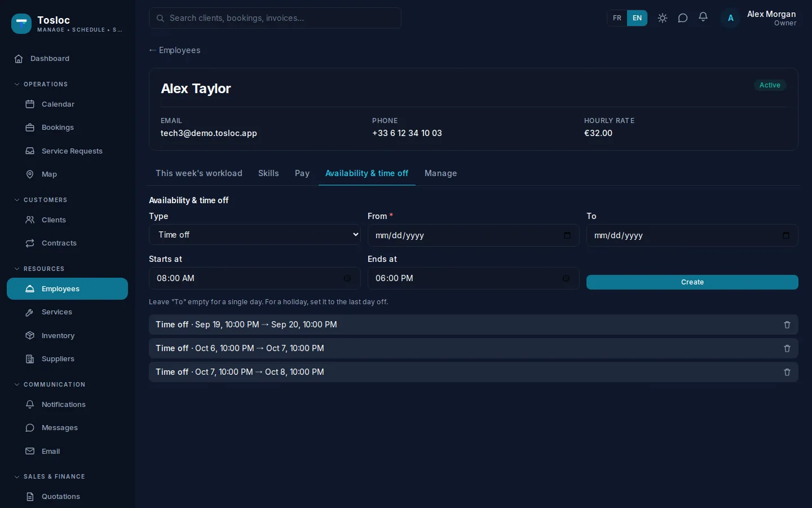Click the Clients people icon
This screenshot has height=508, width=812.
[x=30, y=220]
